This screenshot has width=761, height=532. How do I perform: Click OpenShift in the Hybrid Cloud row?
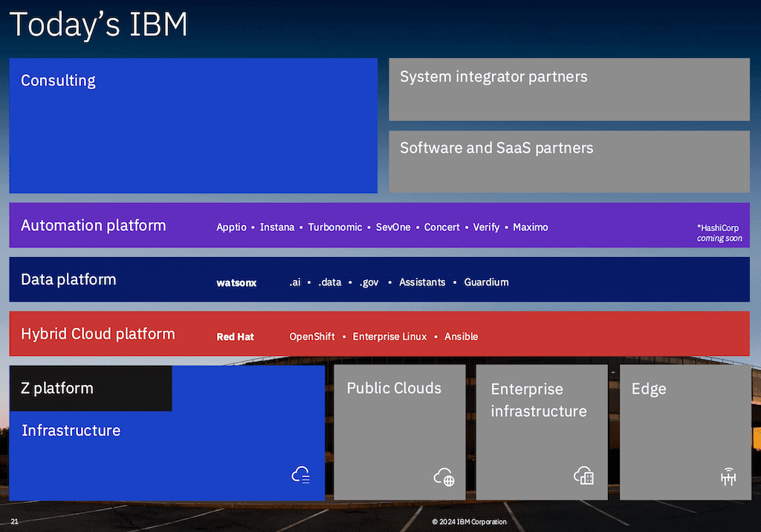312,337
